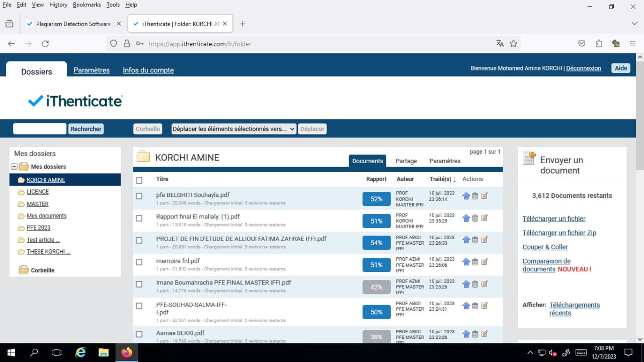Screen dimensions: 644x362
Task: Edit the ALLIOUI FATIMA ZAHRAE document properties
Action: click(485, 240)
